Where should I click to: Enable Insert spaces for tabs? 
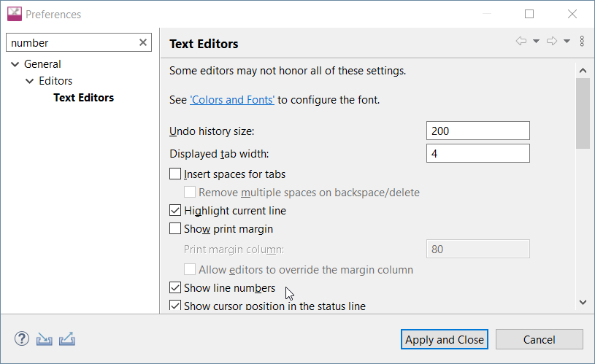tap(175, 174)
